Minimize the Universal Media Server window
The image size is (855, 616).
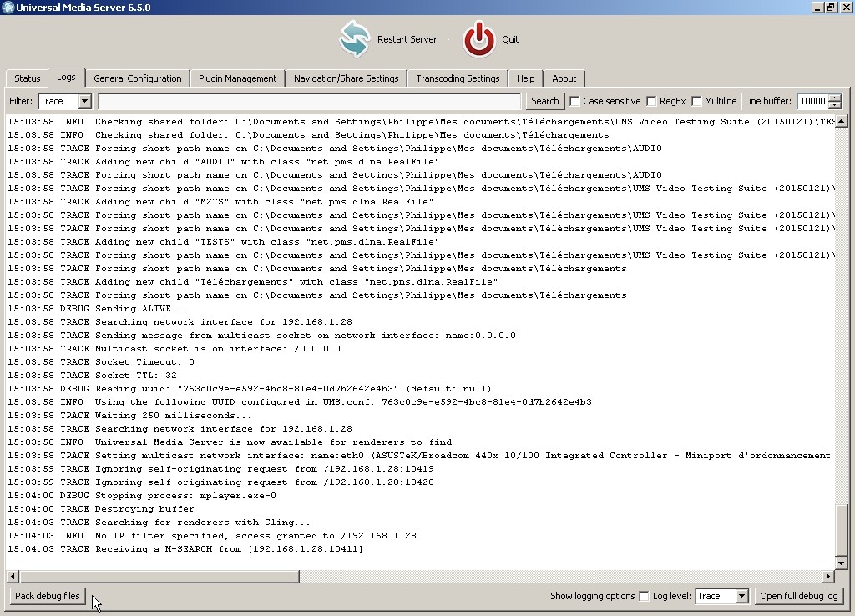(x=817, y=7)
